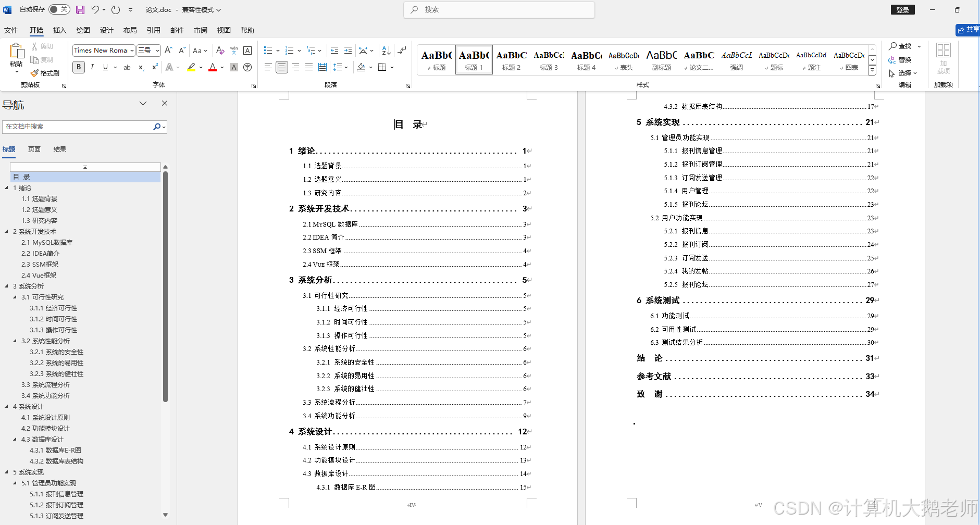Click the navigation pane scrollbar
The image size is (980, 525).
coord(165,286)
